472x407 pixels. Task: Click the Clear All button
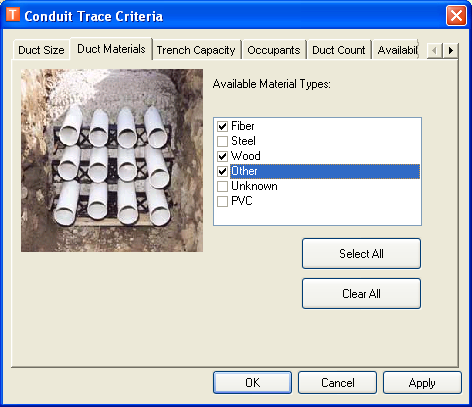[361, 294]
